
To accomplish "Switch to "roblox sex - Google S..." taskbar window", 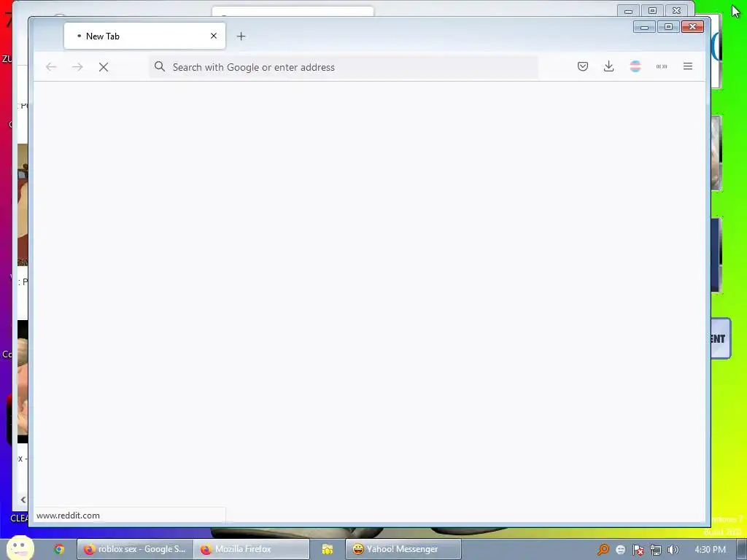I will coord(135,549).
